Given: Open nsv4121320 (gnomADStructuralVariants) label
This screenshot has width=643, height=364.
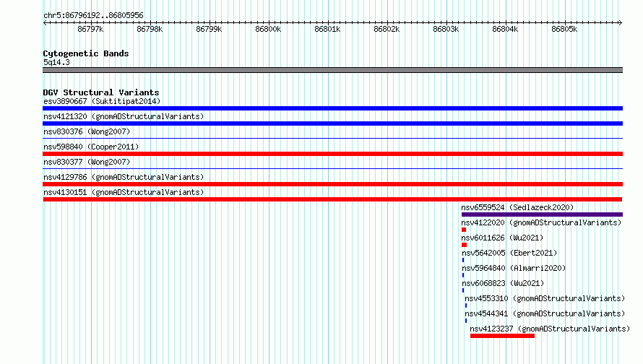Looking at the screenshot, I should [x=124, y=116].
